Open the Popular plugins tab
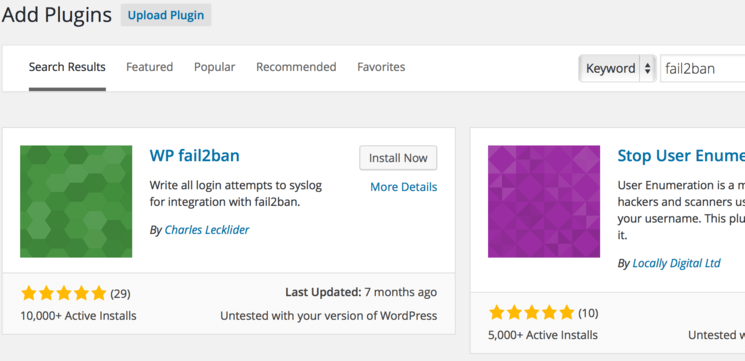Image resolution: width=745 pixels, height=361 pixels. 214,67
